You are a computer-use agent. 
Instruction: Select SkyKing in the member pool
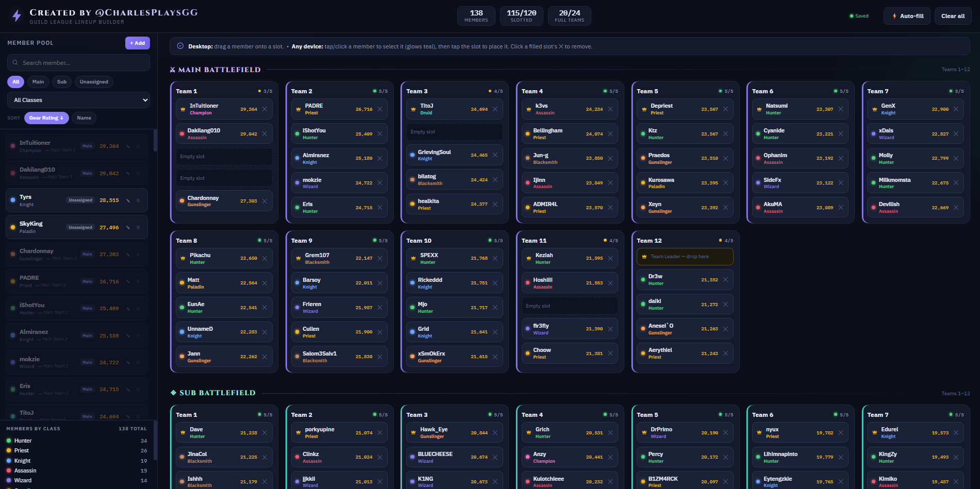tap(77, 227)
